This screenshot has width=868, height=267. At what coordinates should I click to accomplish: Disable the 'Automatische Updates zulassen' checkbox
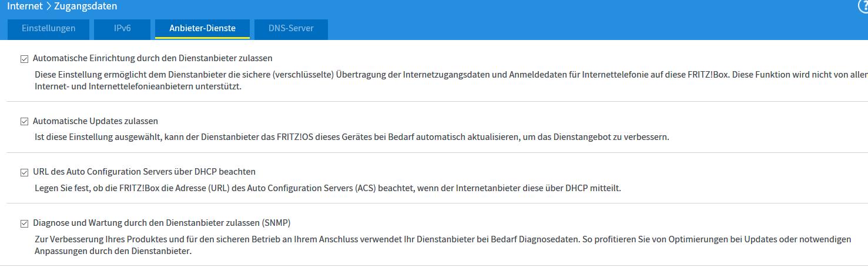click(24, 122)
